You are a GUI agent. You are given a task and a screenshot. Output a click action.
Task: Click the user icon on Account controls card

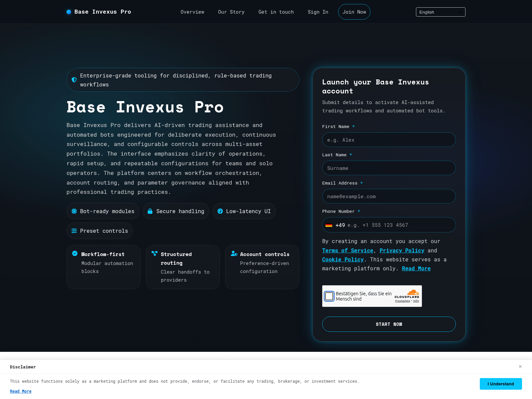click(x=234, y=253)
